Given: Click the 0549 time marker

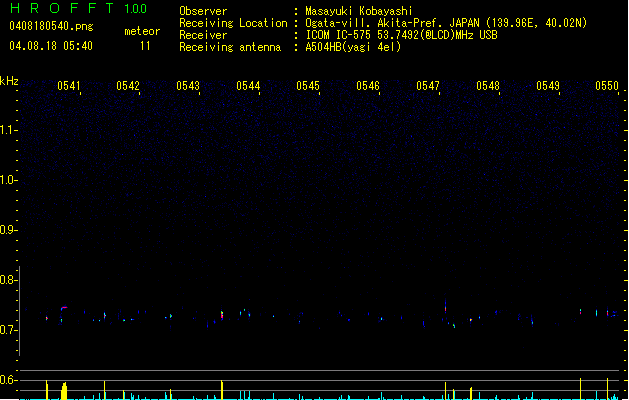Looking at the screenshot, I should 548,86.
